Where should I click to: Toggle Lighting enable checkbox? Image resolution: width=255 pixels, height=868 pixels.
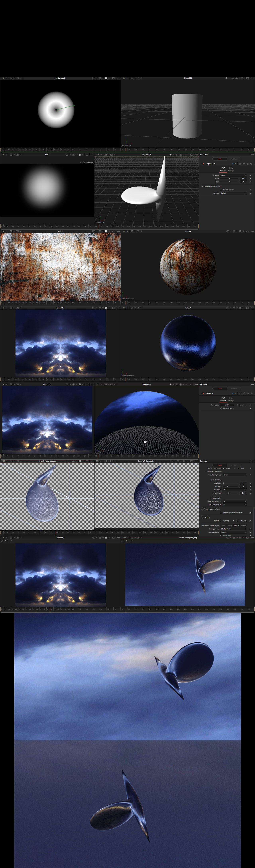(221, 521)
